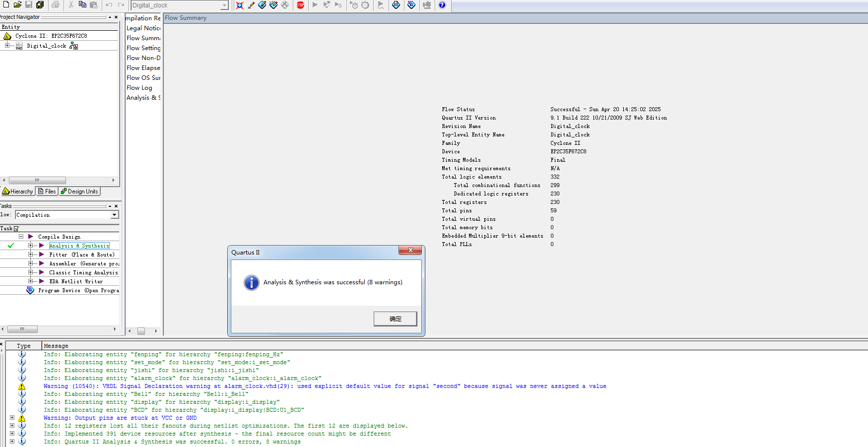Click the Copy toolbar icon
The height and width of the screenshot is (447, 868).
82,5
